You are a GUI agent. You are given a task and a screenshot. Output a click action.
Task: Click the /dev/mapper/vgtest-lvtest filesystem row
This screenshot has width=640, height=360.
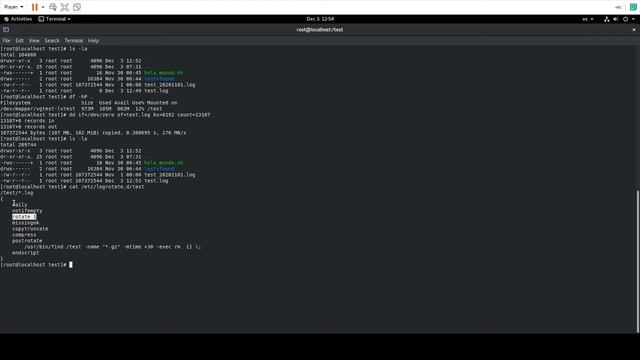(x=81, y=109)
